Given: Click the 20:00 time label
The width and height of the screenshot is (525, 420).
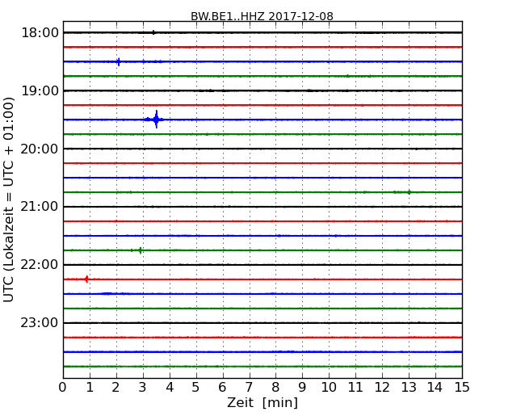Looking at the screenshot, I should coord(40,149).
